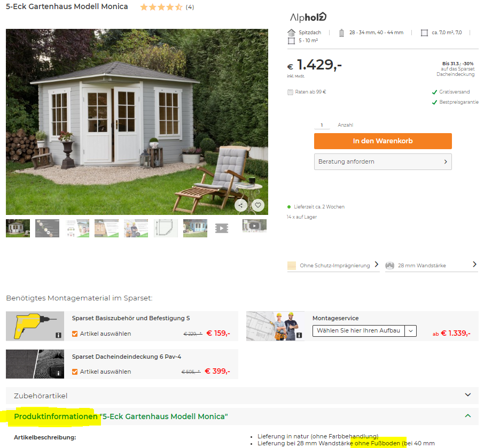Add product to wishlist with heart icon

257,205
